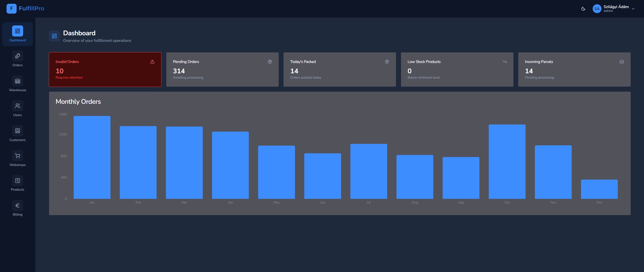This screenshot has width=644, height=272.
Task: Click the FulfillPro logo icon
Action: click(11, 8)
